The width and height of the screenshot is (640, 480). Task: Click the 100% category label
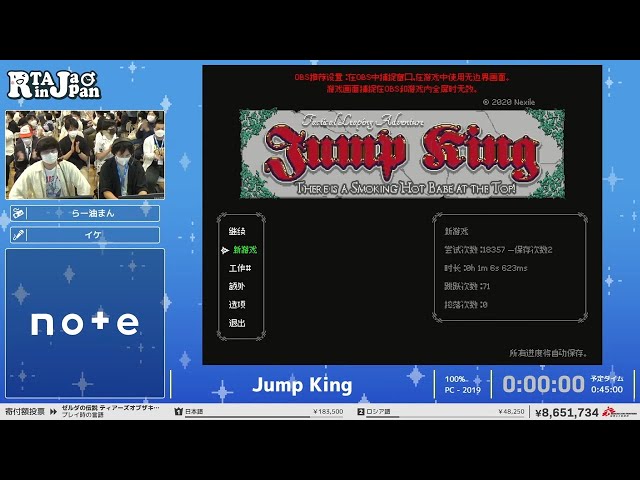point(456,379)
